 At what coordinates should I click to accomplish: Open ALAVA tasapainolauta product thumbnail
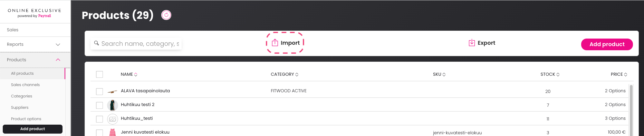(112, 92)
